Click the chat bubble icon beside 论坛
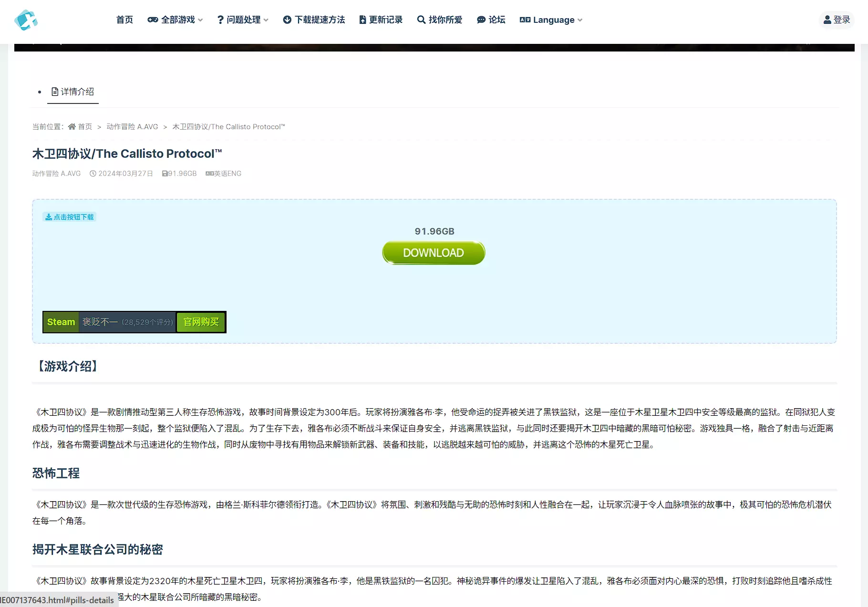Screen dimensions: 868x607 point(481,20)
